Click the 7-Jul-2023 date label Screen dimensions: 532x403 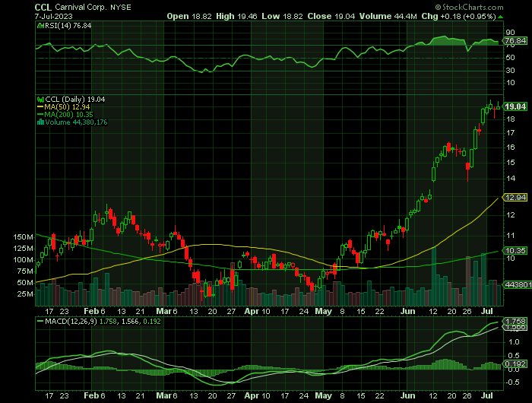point(53,16)
